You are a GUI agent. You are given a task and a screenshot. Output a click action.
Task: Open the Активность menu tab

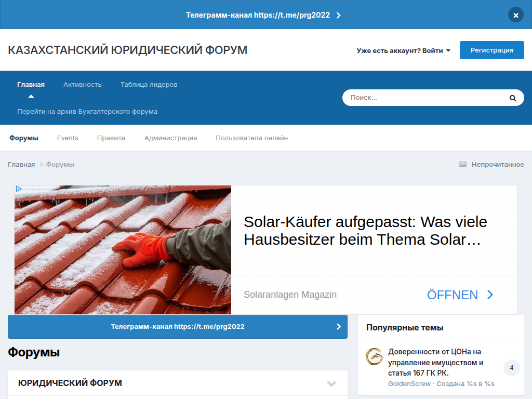pyautogui.click(x=83, y=84)
